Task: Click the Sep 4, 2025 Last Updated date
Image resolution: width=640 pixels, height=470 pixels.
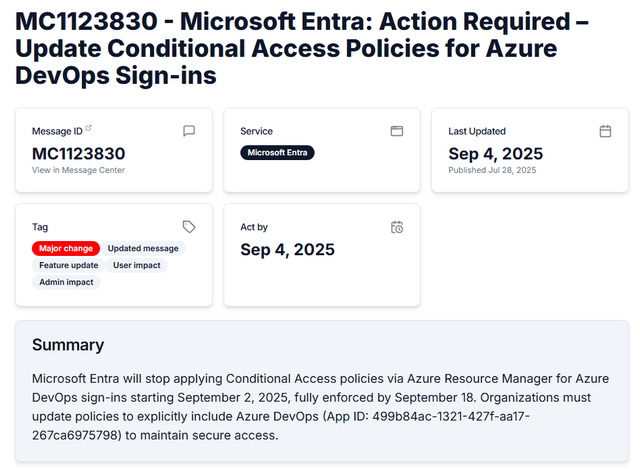Action: pos(495,153)
